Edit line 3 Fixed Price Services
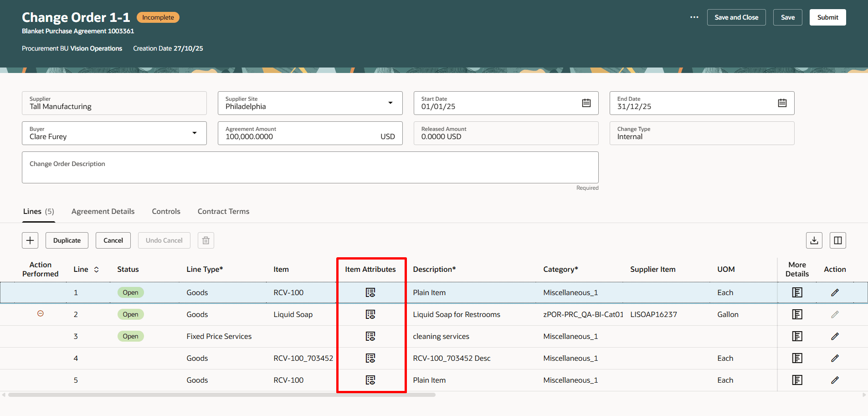Viewport: 868px width, 416px height. pos(835,336)
